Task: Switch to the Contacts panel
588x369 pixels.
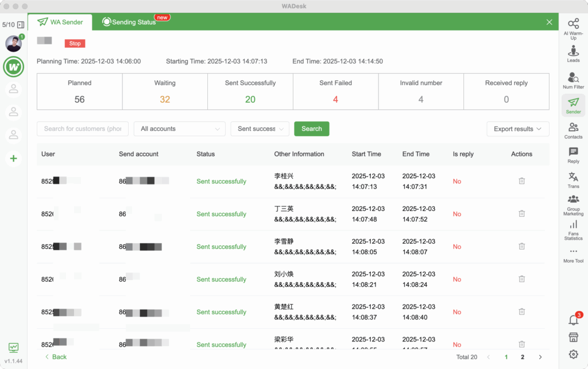Action: click(x=572, y=130)
